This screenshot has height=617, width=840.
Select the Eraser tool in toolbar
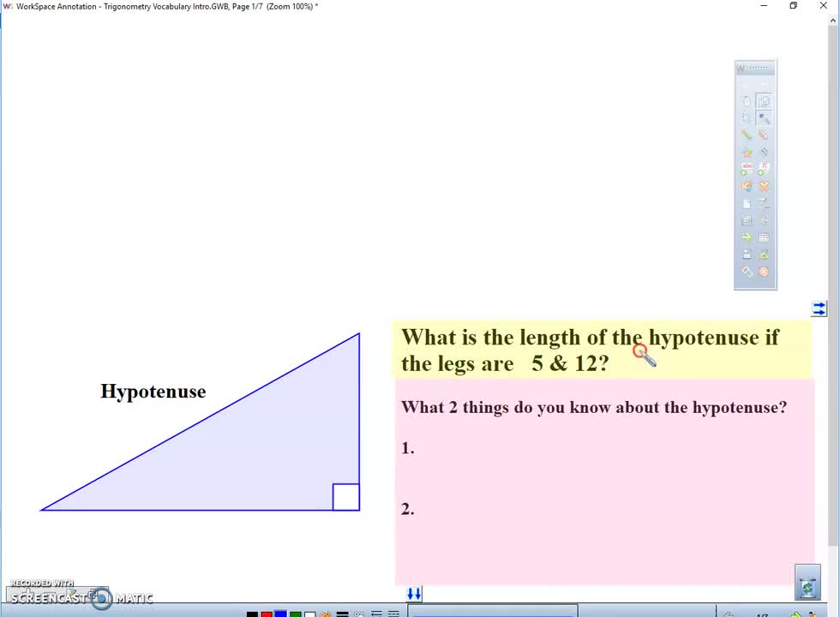pos(747,272)
